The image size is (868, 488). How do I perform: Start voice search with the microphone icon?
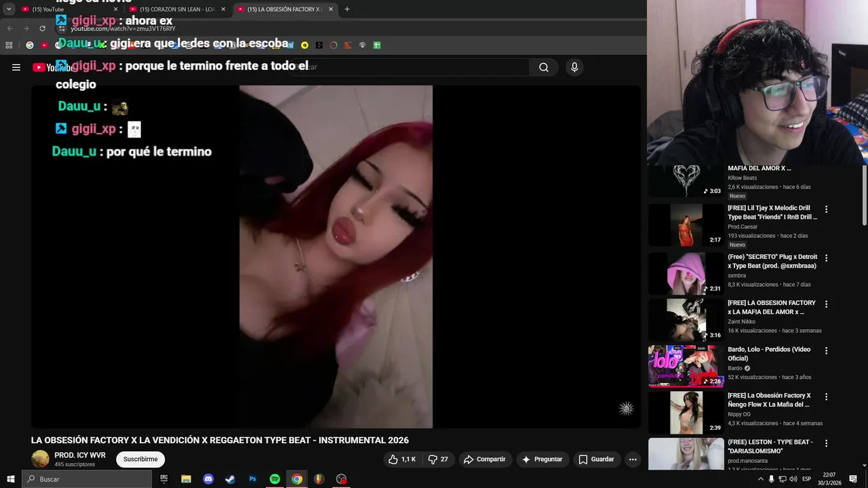pos(574,67)
